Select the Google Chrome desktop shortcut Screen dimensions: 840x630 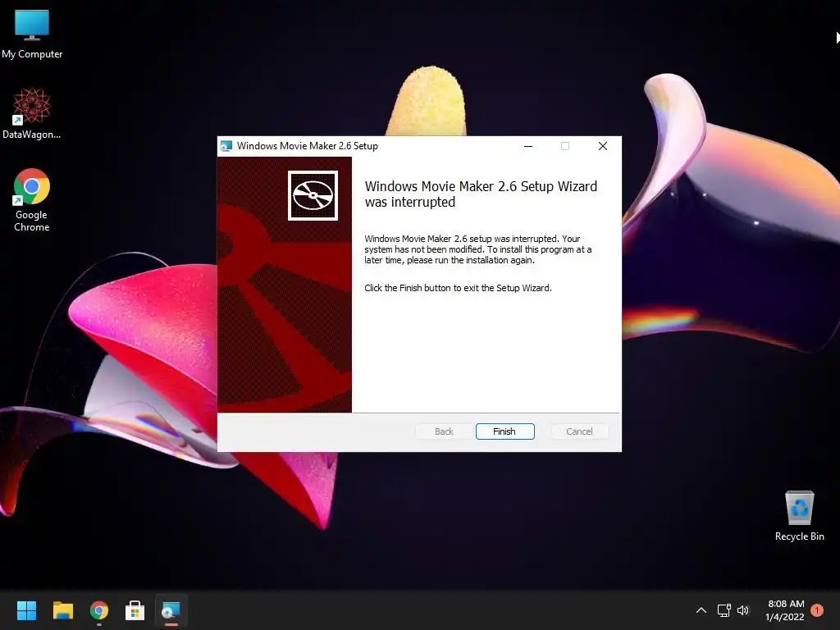(x=32, y=200)
